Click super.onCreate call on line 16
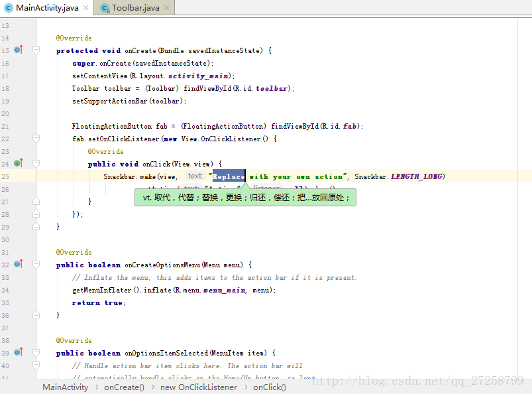 (143, 64)
